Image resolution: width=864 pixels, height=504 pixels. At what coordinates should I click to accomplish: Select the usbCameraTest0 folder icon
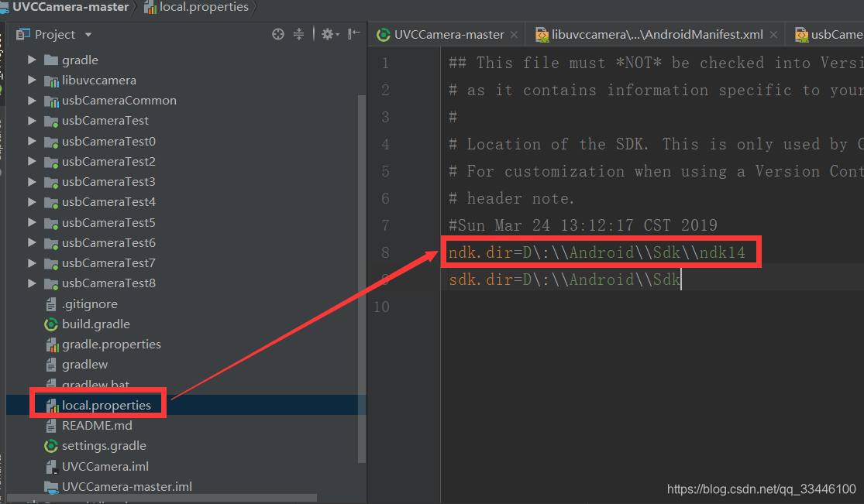click(51, 142)
